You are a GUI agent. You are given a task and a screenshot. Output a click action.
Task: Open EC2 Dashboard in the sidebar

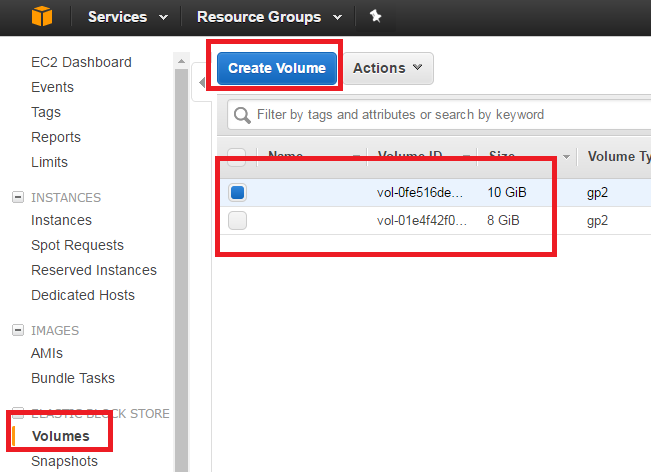click(x=82, y=62)
